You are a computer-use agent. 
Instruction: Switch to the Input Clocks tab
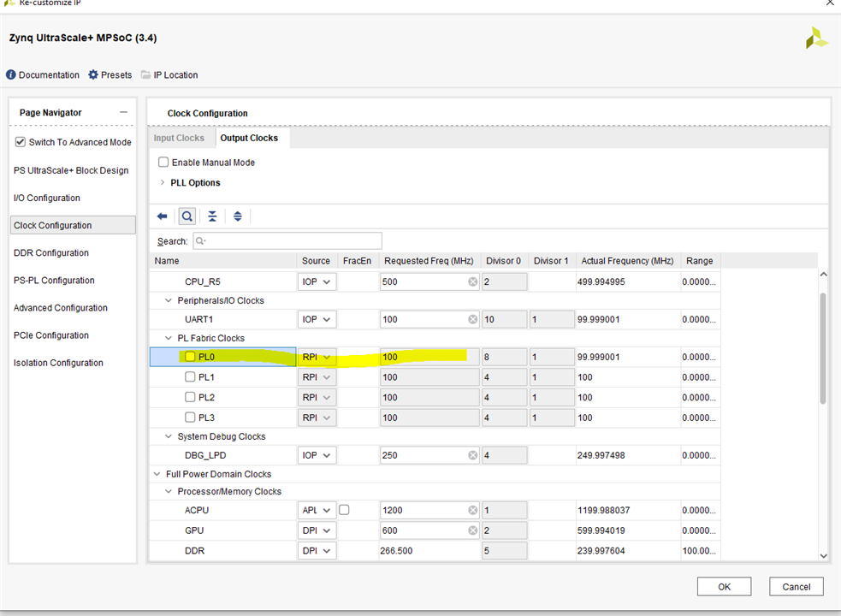pos(179,138)
